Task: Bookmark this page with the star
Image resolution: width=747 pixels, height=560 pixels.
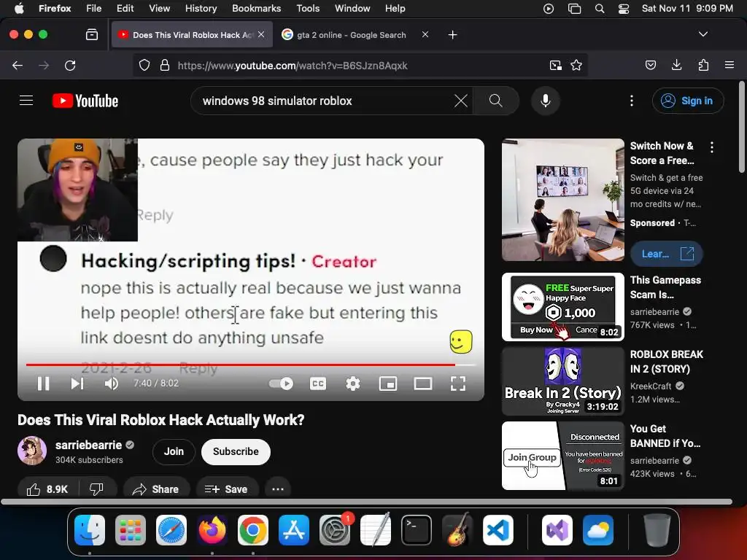Action: point(576,65)
